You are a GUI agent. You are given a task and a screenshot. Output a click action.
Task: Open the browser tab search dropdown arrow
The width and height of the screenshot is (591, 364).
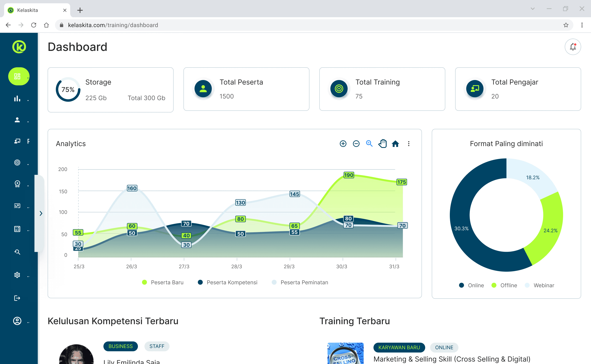point(533,9)
